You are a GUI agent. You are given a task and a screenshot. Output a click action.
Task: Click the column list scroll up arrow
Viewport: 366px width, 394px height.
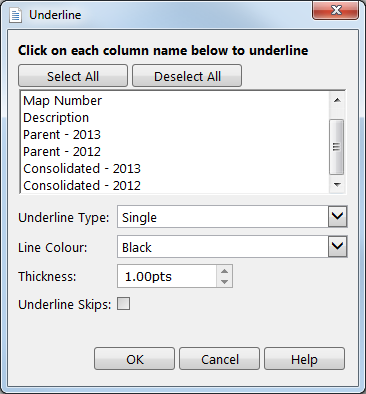click(x=337, y=100)
